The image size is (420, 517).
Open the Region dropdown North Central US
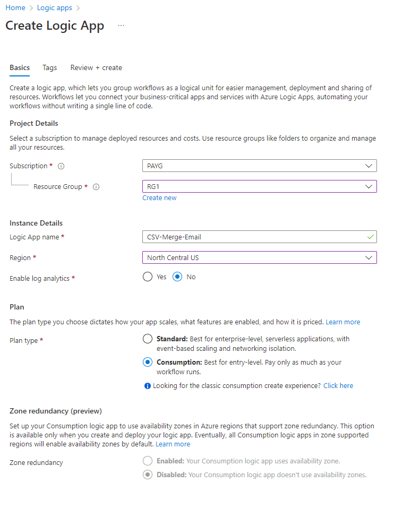pos(259,258)
